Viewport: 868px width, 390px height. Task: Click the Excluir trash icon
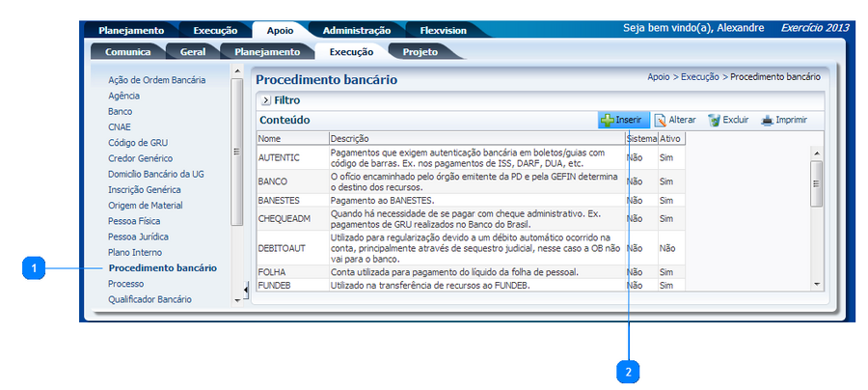714,121
